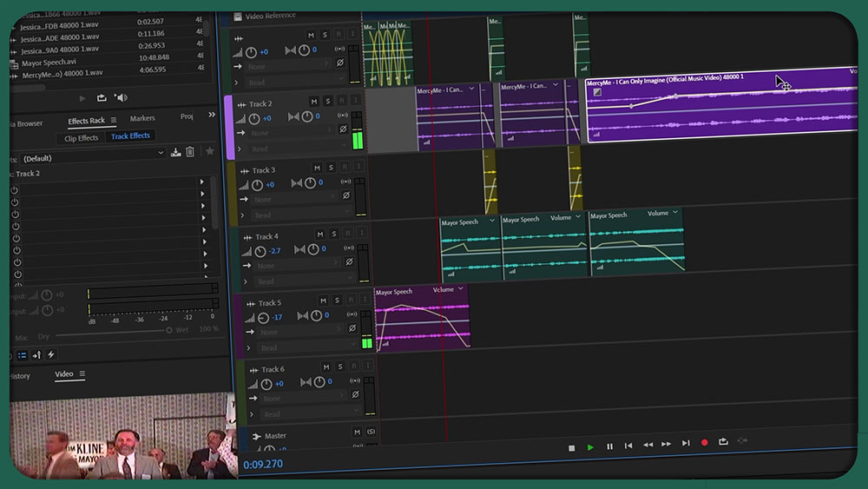Mark preset as favorite star icon
This screenshot has width=868, height=489.
coord(210,150)
